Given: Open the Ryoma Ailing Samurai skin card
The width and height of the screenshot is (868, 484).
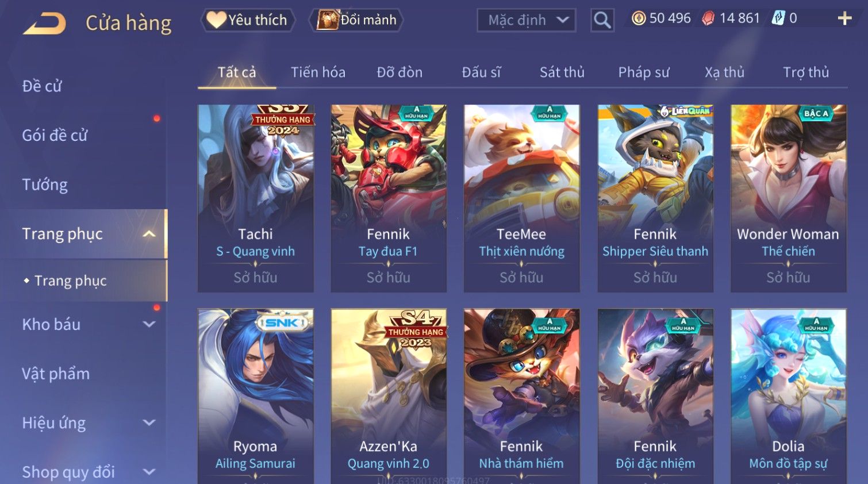Looking at the screenshot, I should click(x=255, y=397).
